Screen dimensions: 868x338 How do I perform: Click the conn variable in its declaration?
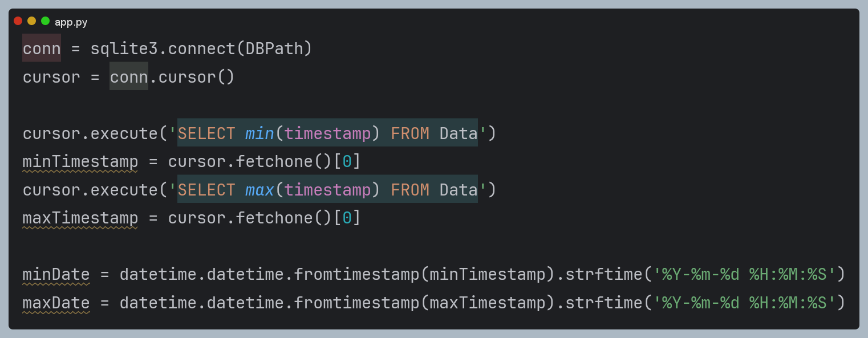coord(42,48)
